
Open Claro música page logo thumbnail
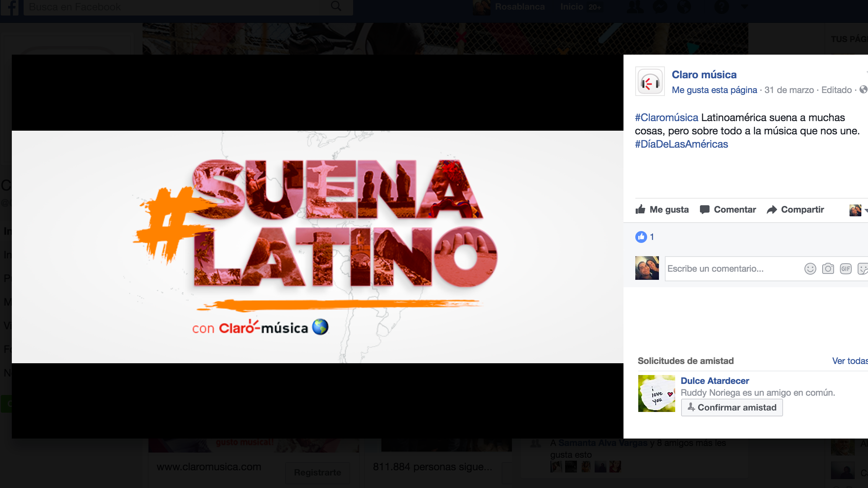click(x=650, y=82)
